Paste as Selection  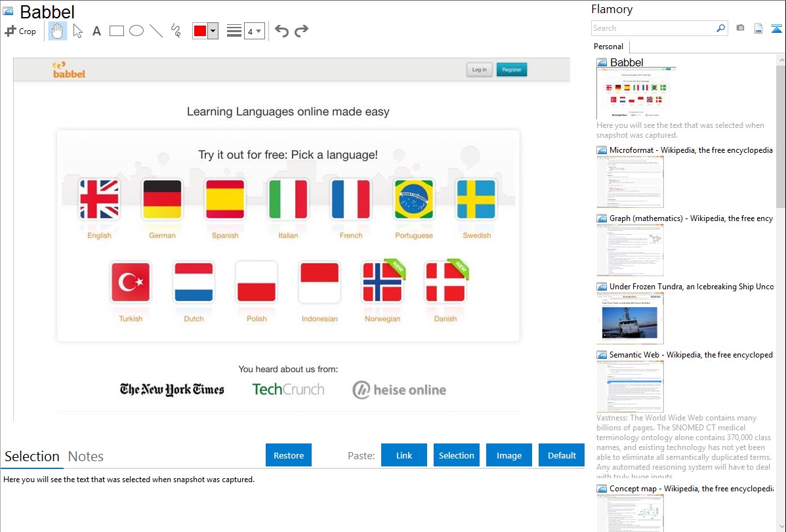pos(456,455)
